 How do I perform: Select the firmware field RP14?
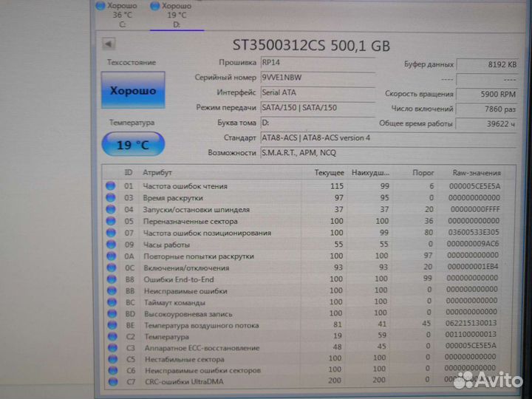tap(318, 62)
